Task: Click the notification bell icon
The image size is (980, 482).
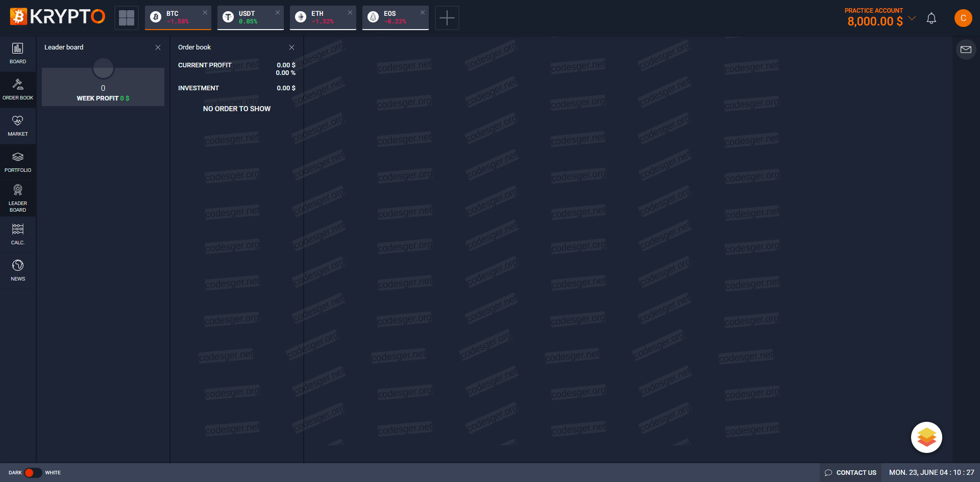Action: tap(931, 18)
